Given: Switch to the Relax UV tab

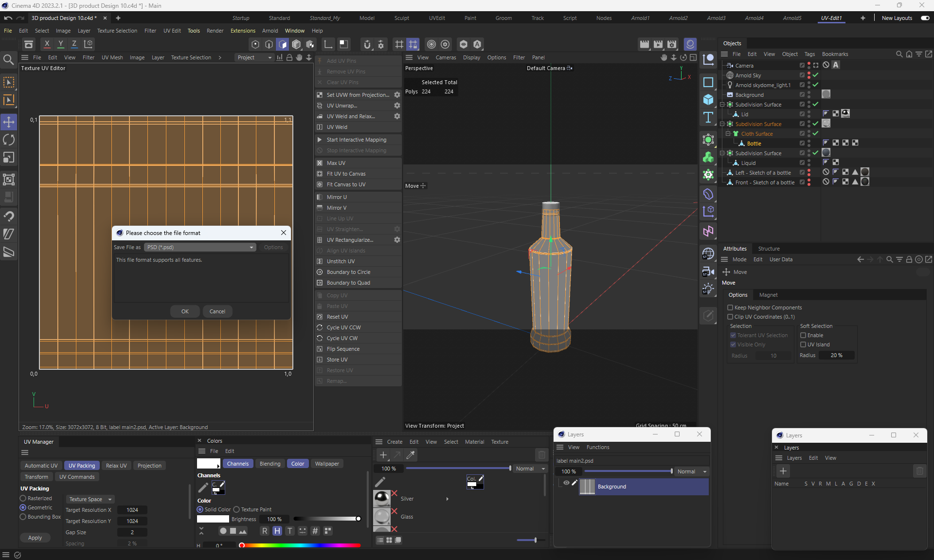Looking at the screenshot, I should 116,466.
